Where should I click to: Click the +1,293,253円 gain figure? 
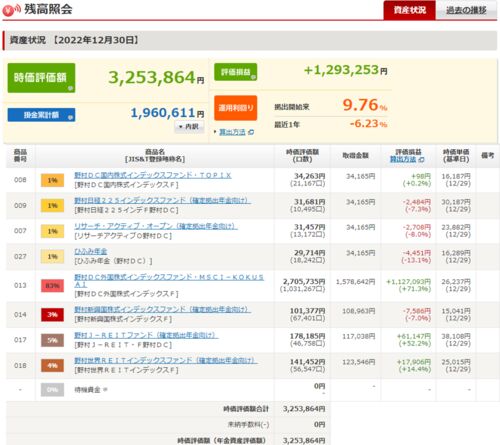click(346, 70)
